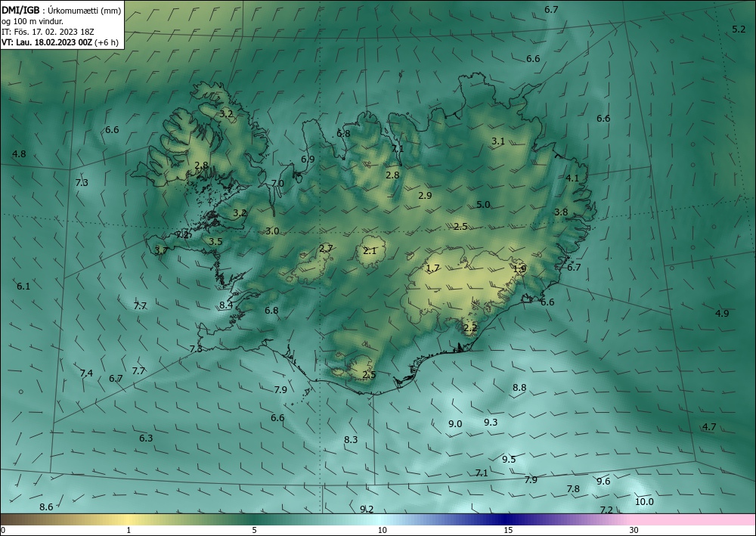Click the colour scale tick label '10'
Viewport: 756px width, 536px height.
pos(382,531)
